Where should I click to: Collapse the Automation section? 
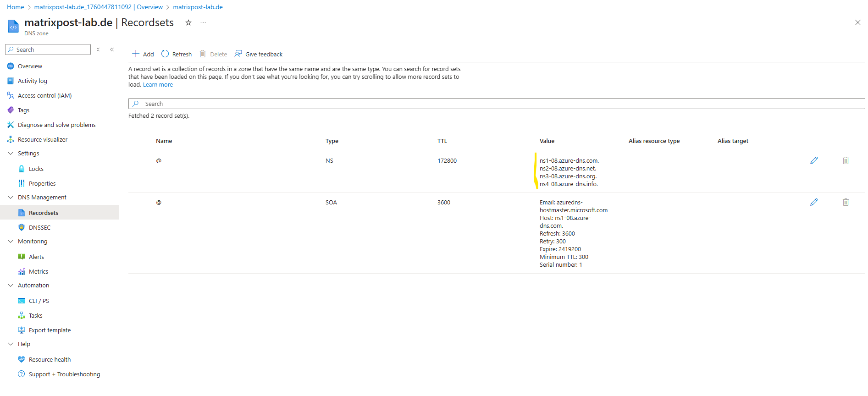(x=11, y=286)
